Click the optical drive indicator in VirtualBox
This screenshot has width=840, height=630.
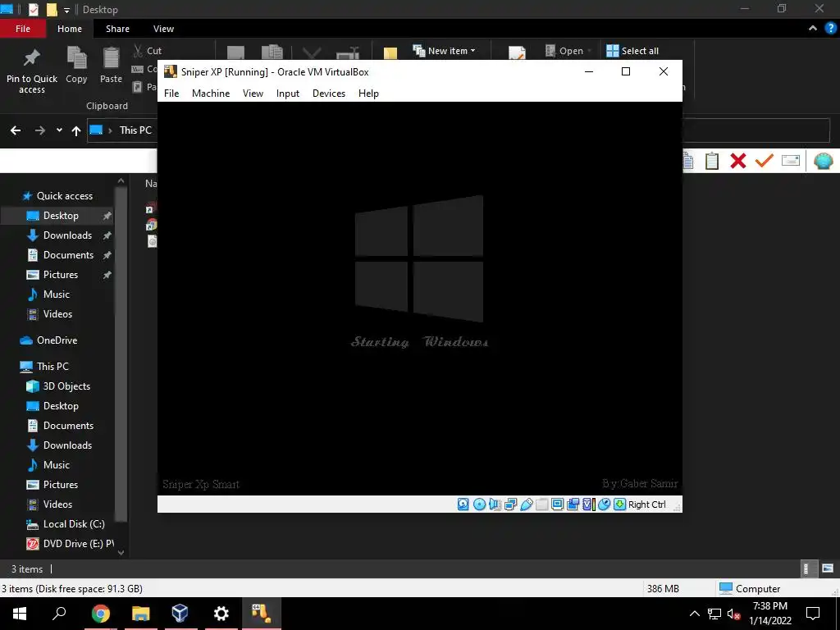pyautogui.click(x=479, y=504)
